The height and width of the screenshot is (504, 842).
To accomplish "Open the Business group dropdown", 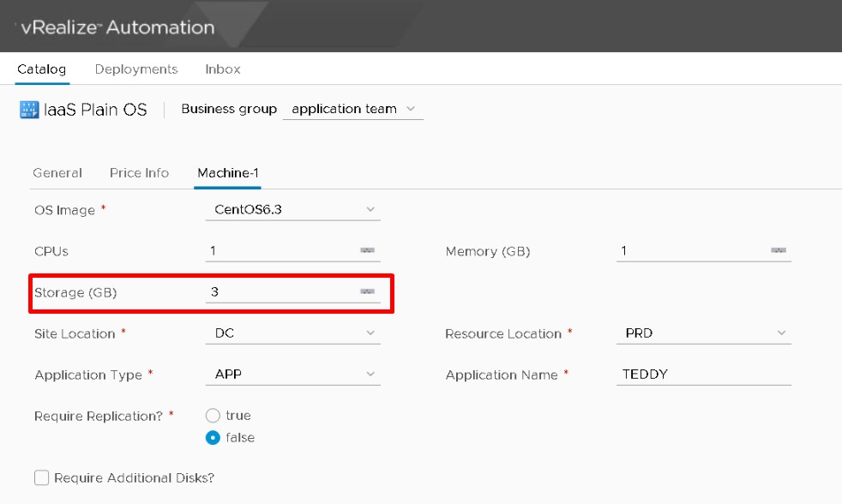I will 352,110.
